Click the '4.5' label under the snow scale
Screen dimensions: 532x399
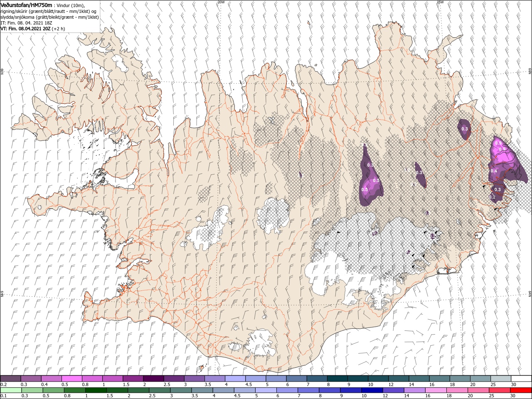[x=249, y=384]
